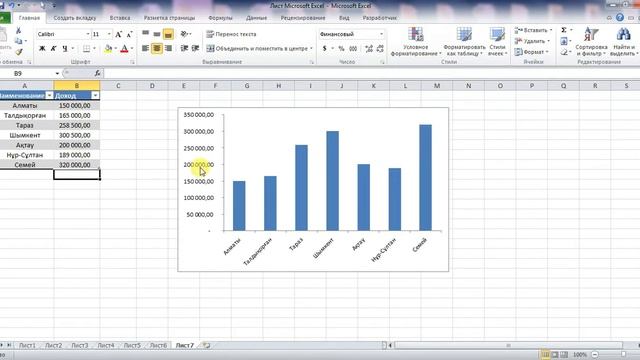Click Вставить insert cells button
This screenshot has height=360, width=640.
click(533, 30)
